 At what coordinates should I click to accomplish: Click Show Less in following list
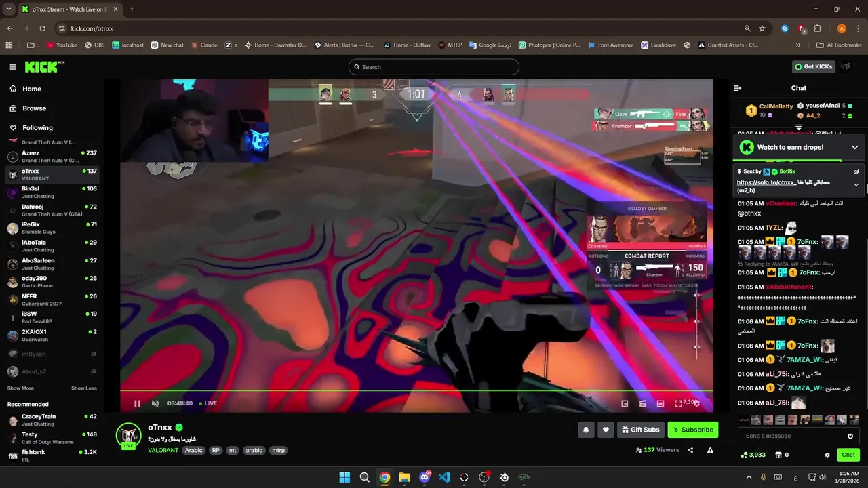click(84, 388)
